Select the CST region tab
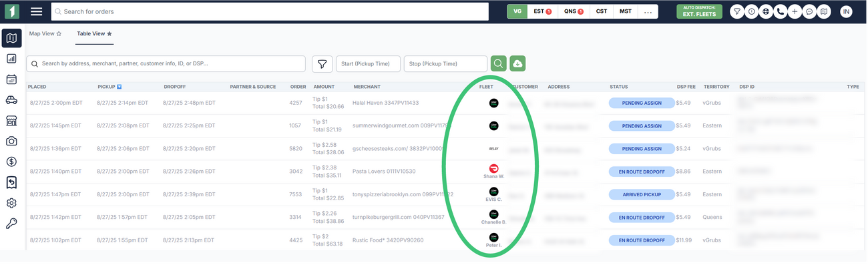 [602, 11]
